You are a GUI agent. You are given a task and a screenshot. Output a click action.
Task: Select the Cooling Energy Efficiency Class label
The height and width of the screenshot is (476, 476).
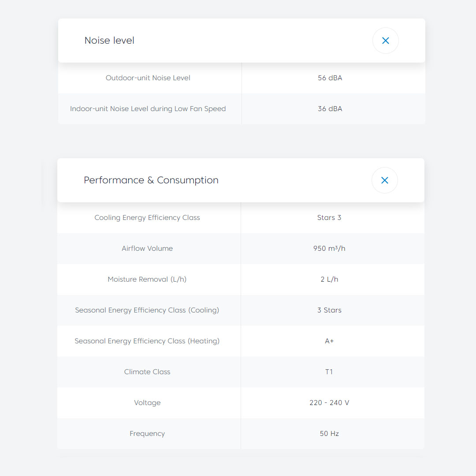pyautogui.click(x=147, y=218)
